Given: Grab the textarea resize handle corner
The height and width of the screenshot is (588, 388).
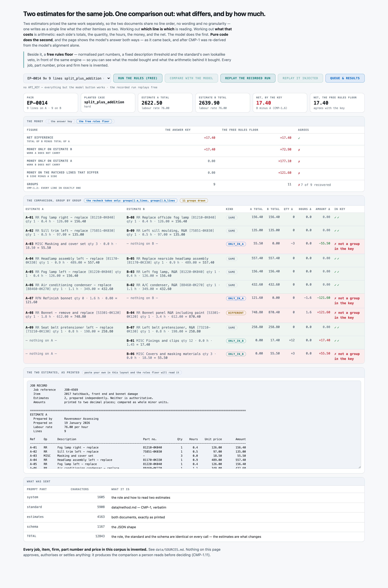Looking at the screenshot, I should click(x=359, y=467).
